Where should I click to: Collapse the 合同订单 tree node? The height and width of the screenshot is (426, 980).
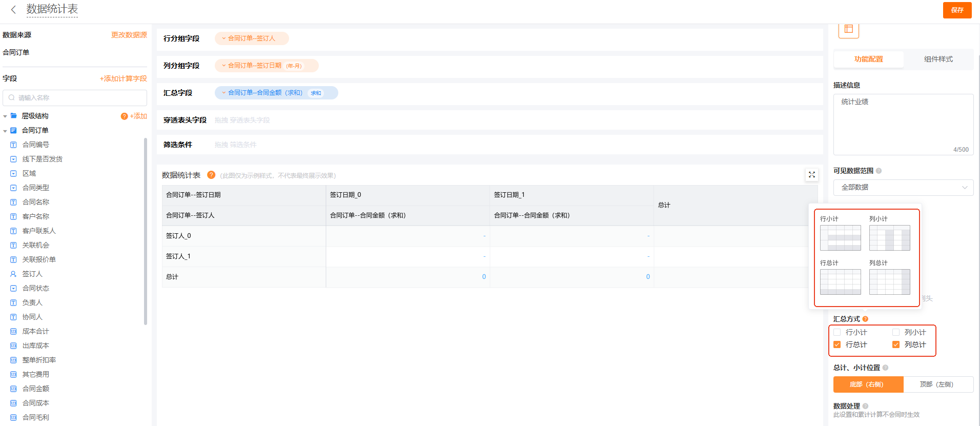[x=5, y=131]
